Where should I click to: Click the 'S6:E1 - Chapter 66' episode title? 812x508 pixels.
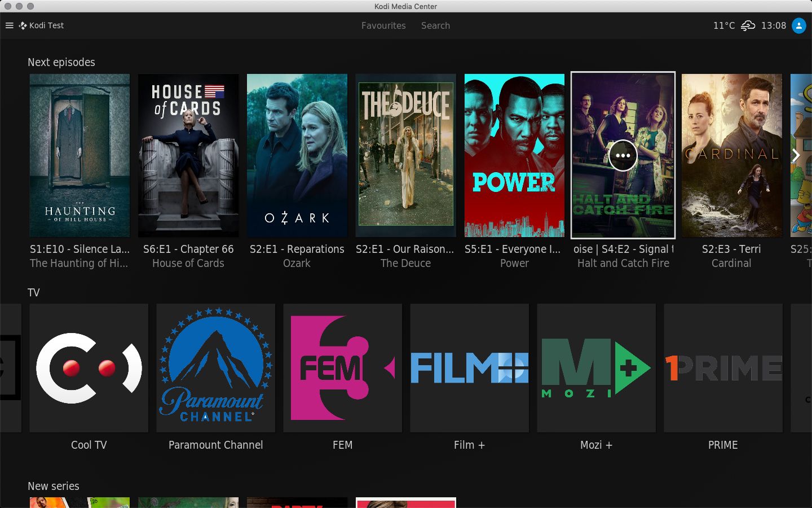point(188,249)
